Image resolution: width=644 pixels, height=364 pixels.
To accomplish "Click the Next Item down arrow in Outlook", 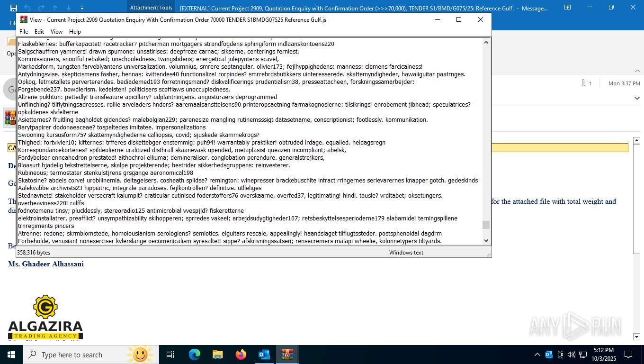I will [69, 8].
